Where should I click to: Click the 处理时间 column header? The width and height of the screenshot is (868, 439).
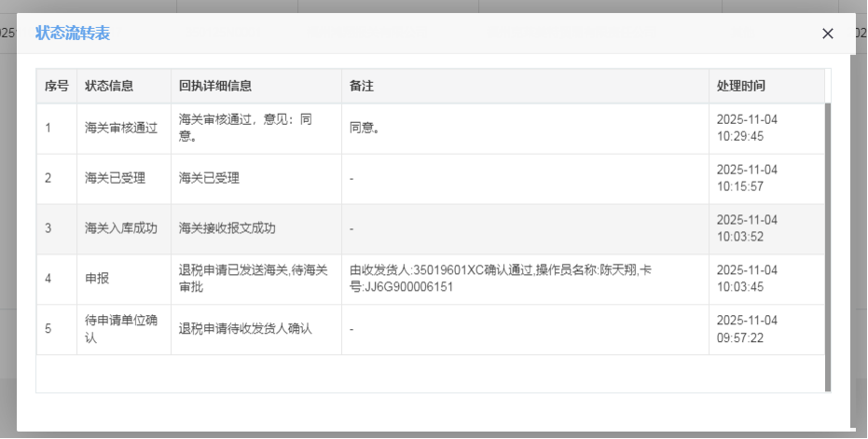point(741,86)
